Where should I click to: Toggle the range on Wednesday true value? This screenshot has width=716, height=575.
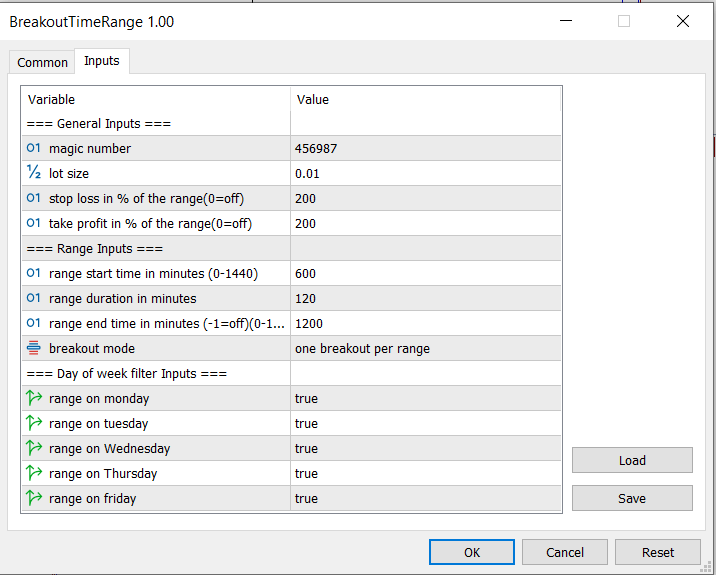pyautogui.click(x=306, y=448)
